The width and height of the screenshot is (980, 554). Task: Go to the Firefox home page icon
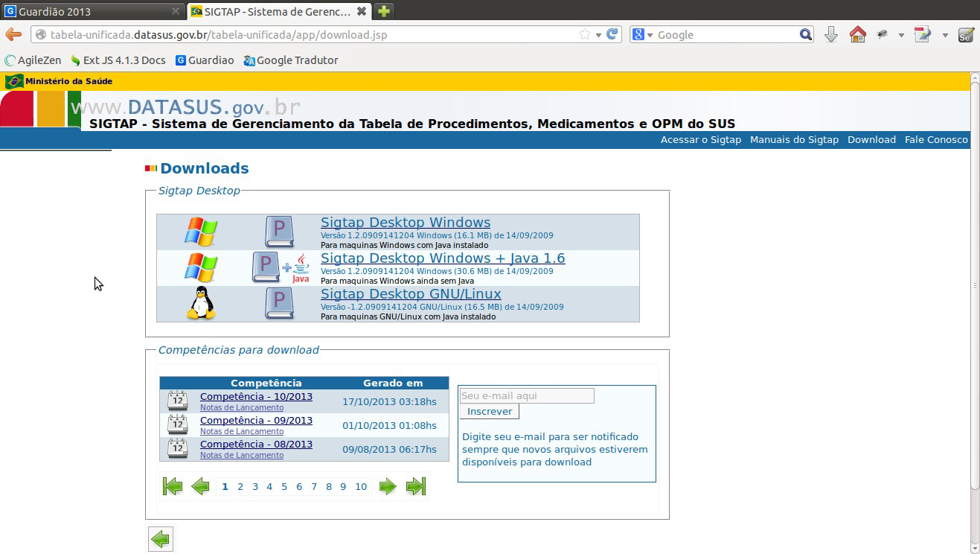click(x=858, y=34)
